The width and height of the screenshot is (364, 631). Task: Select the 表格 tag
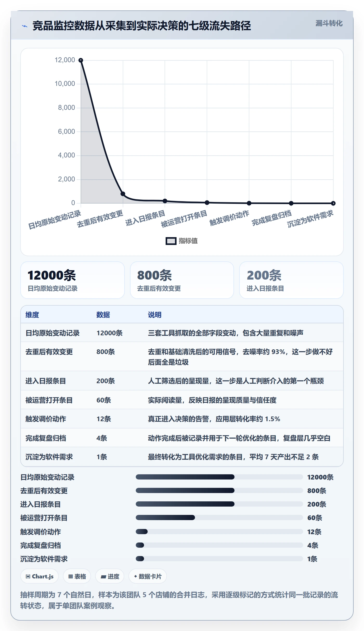pos(77,576)
